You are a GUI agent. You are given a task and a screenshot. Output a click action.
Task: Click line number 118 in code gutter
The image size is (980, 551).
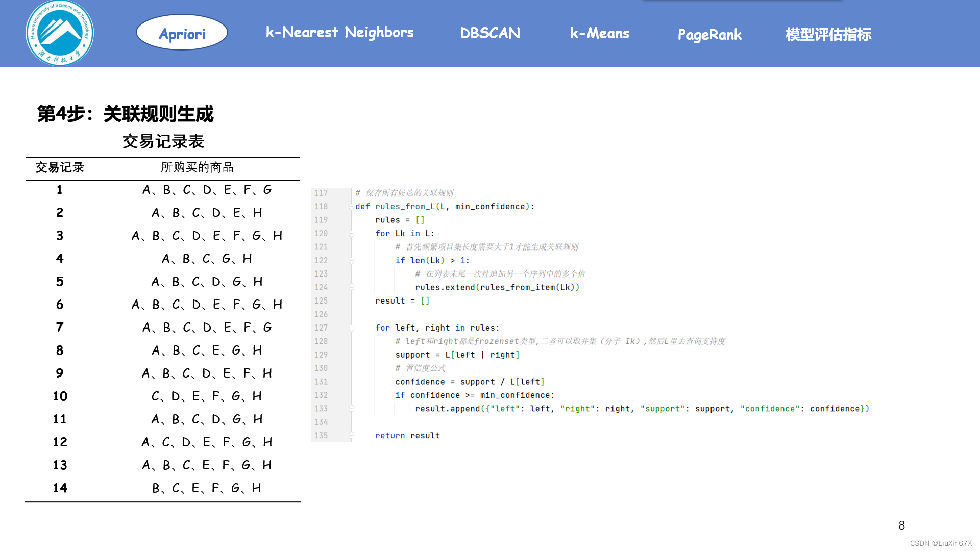tap(321, 207)
